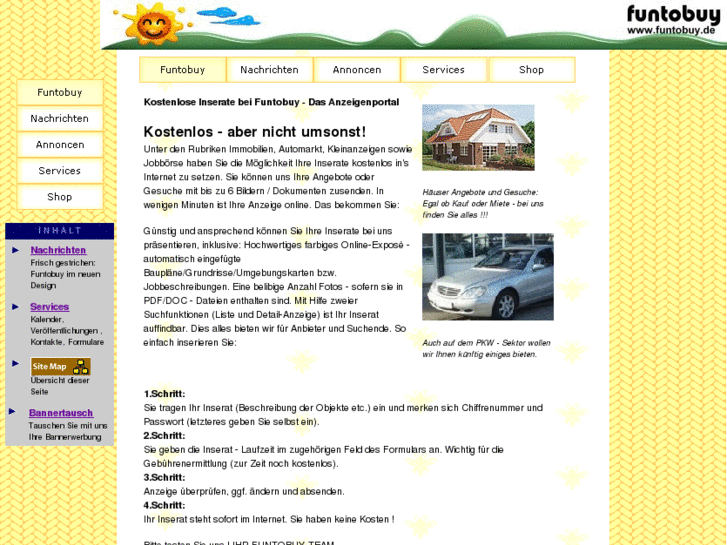Open the house photo thumbnail
727x545 pixels.
point(478,137)
